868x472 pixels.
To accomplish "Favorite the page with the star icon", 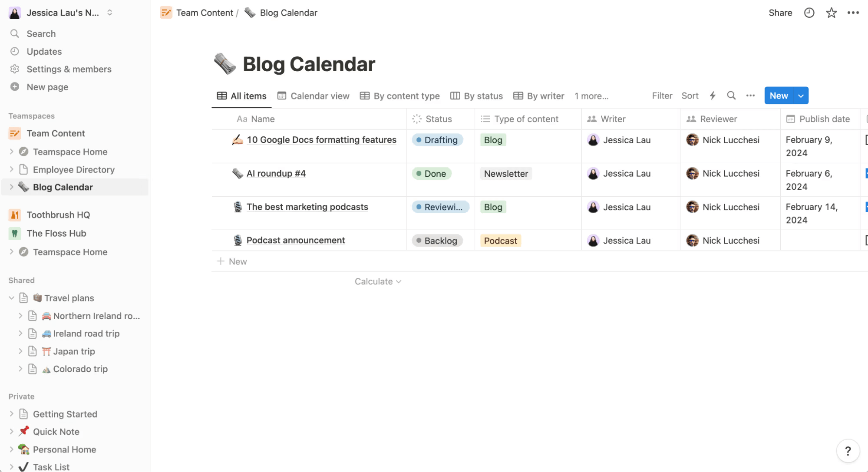I will pyautogui.click(x=831, y=13).
